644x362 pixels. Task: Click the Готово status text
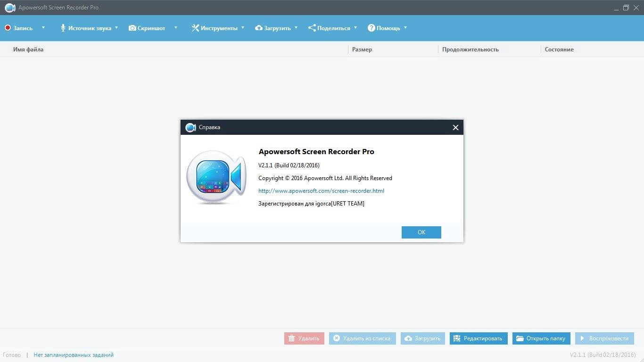point(12,355)
